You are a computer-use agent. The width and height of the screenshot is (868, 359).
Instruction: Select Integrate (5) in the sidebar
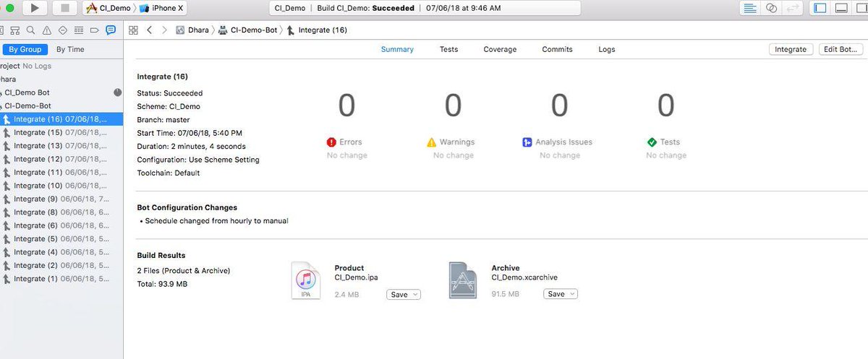[x=61, y=239]
